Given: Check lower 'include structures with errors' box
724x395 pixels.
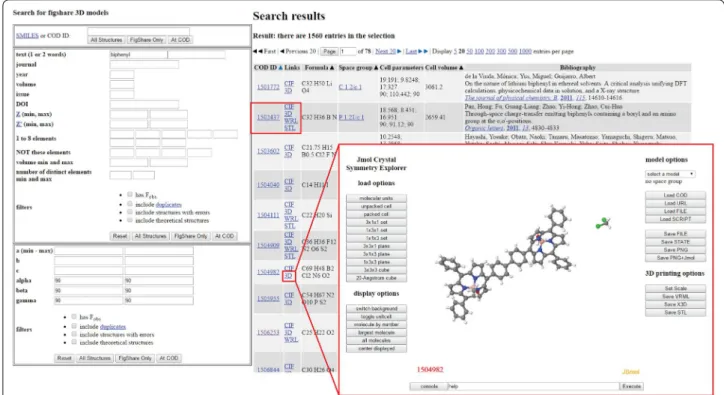Looking at the screenshot, I should click(74, 334).
